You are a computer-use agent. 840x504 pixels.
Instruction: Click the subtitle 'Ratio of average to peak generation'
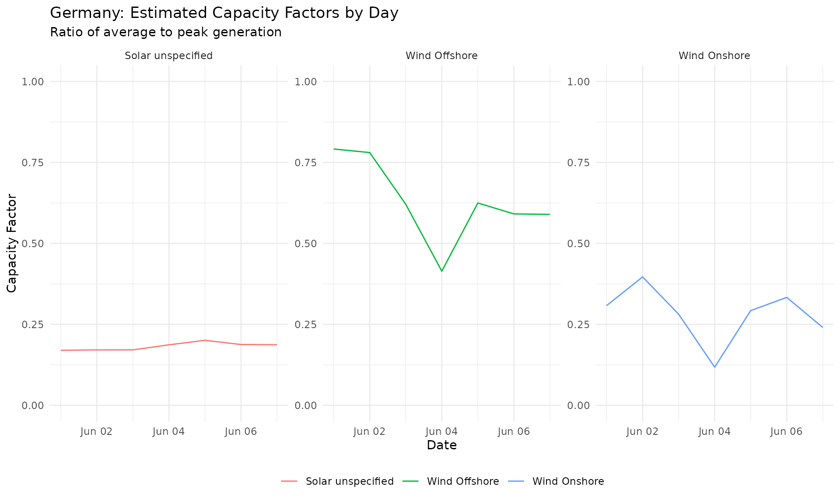coord(166,32)
